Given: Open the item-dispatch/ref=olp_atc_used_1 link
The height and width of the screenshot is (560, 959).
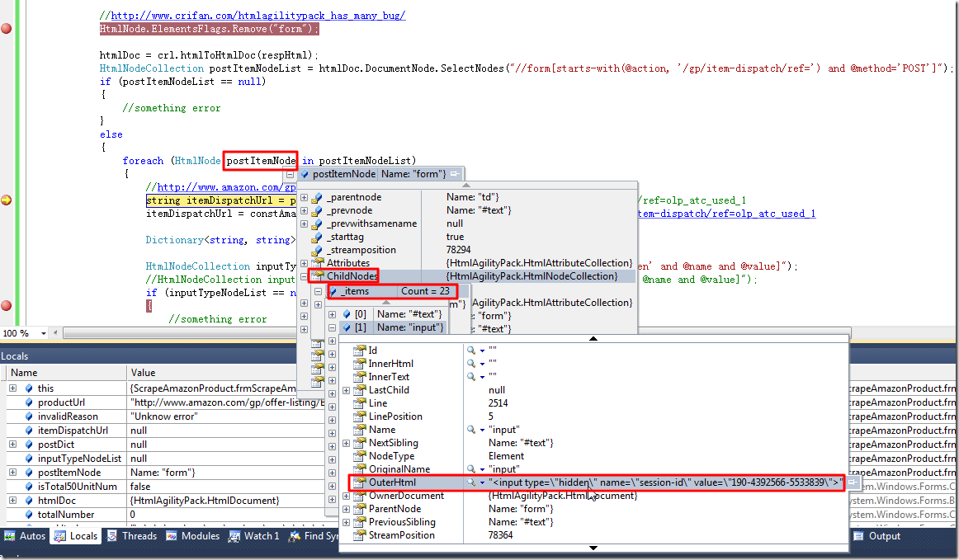Looking at the screenshot, I should click(727, 214).
